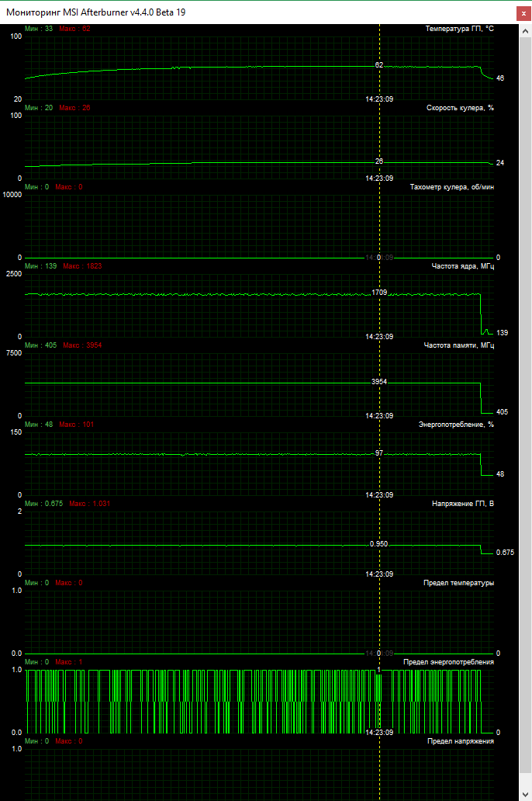Click the 'Скорость кулера, %' graph title
The image size is (532, 801).
(x=460, y=108)
